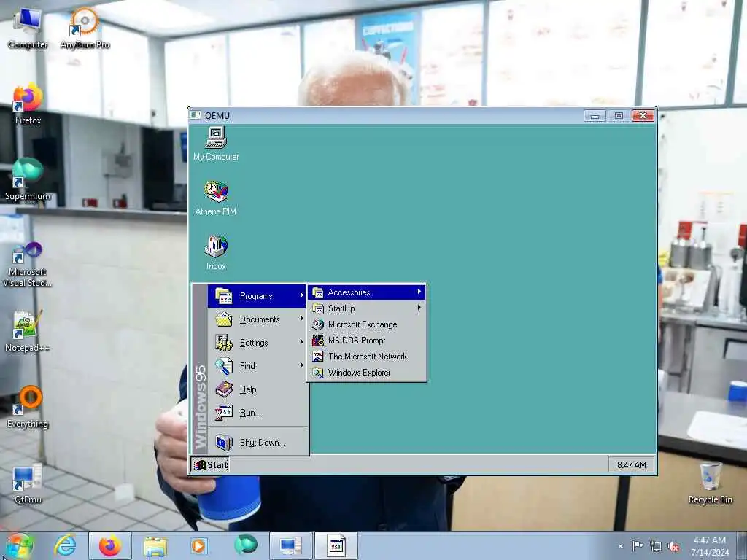This screenshot has height=560, width=747.
Task: Choose Help in the Start menu
Action: click(258, 389)
